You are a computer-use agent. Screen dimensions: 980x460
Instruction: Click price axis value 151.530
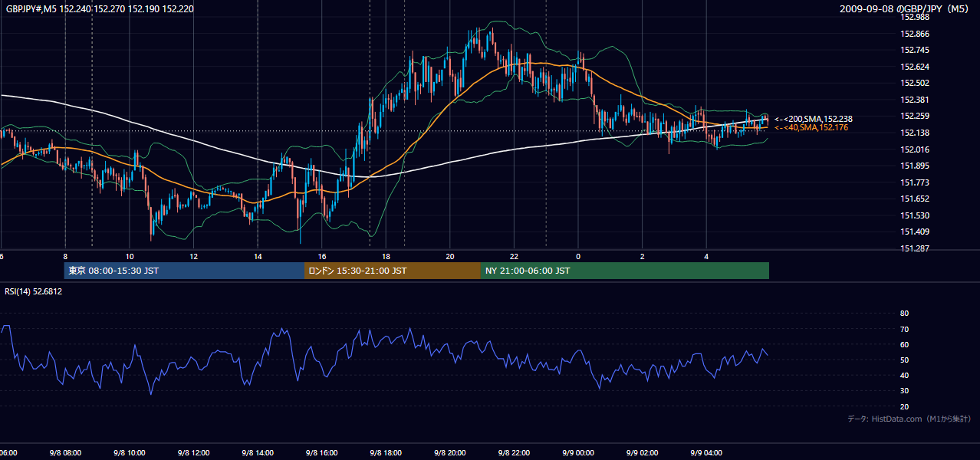[x=915, y=215]
